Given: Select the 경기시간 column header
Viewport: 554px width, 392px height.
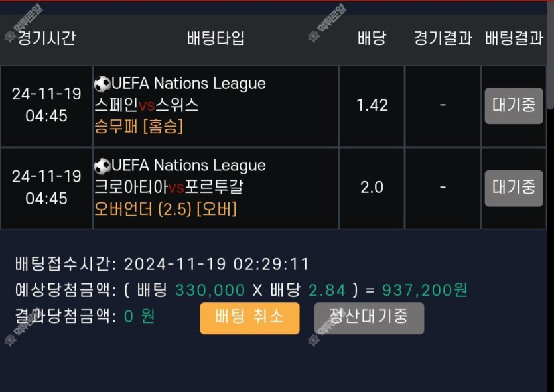Looking at the screenshot, I should (x=46, y=38).
